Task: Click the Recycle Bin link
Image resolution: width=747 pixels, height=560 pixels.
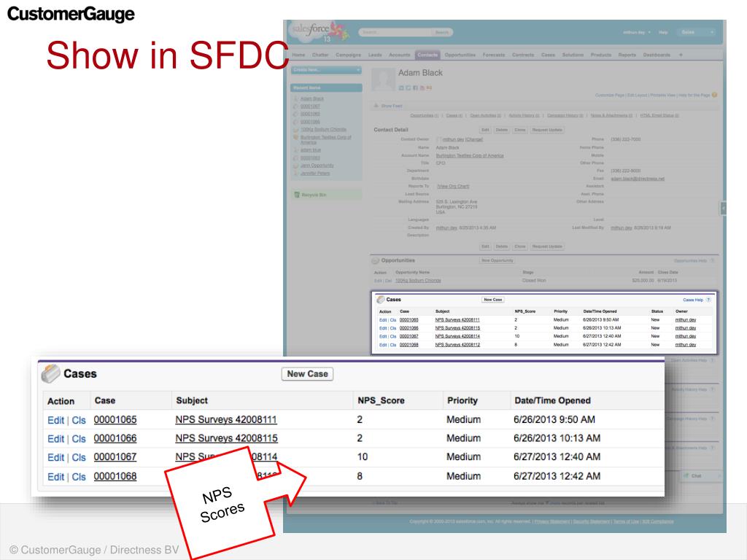Action: pos(314,195)
